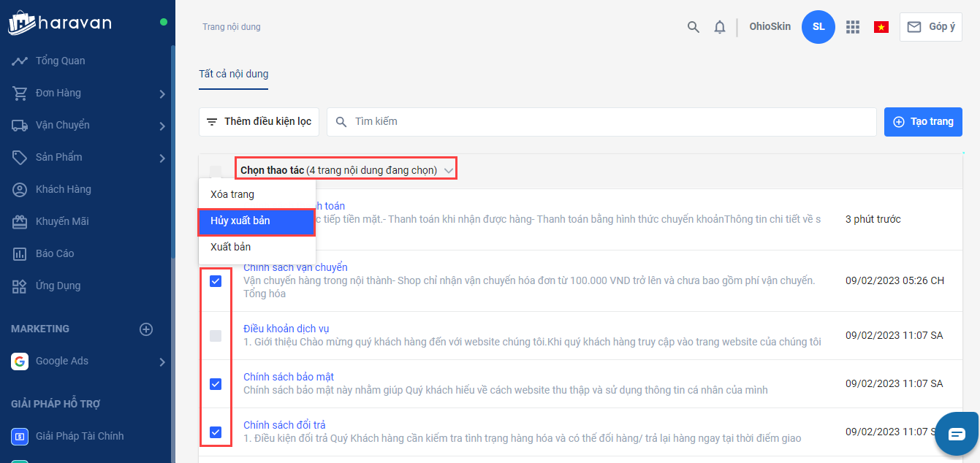
Task: Click the Khuyến Mãi gift icon
Action: [x=20, y=221]
